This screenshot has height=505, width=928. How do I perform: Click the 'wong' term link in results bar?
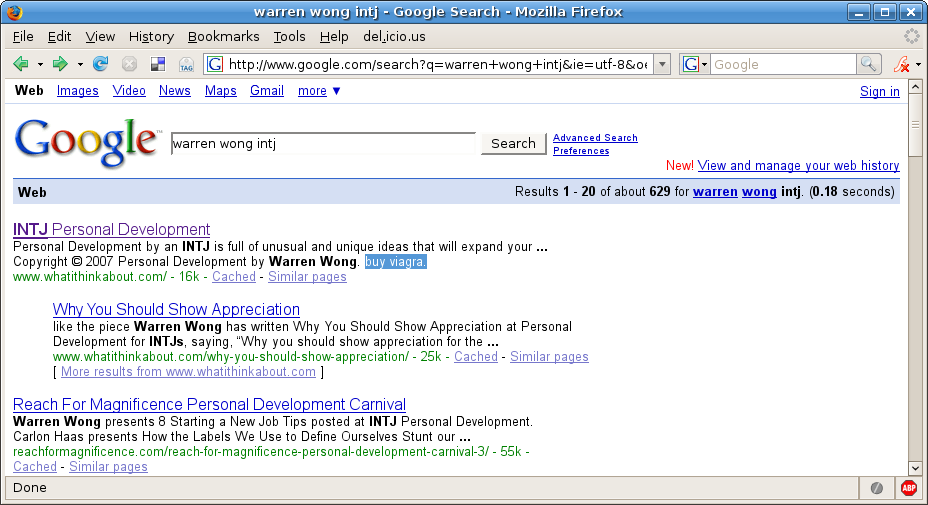(x=759, y=191)
